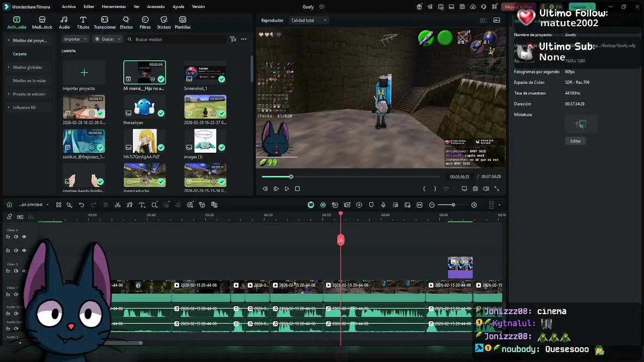Viewport: 644px width, 362px height.
Task: Click the Reproductor tab label
Action: click(x=272, y=20)
